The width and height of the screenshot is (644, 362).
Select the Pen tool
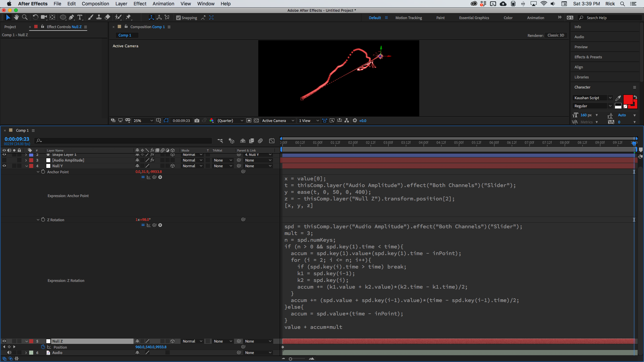click(71, 17)
